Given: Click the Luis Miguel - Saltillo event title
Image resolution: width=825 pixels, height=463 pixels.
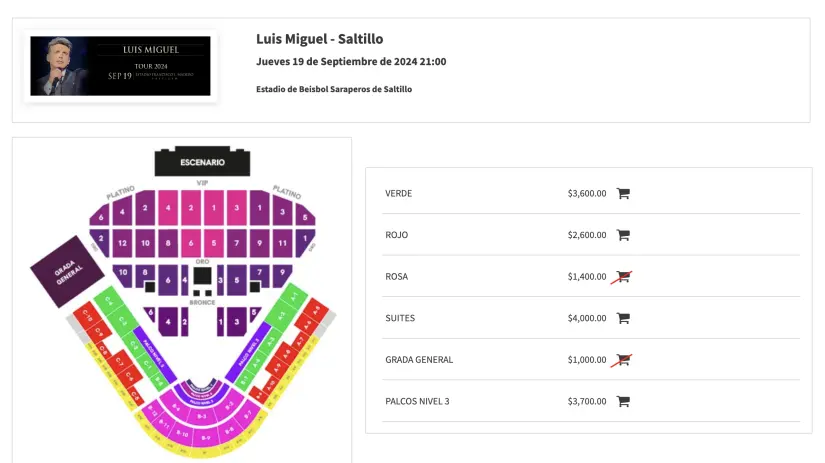Looking at the screenshot, I should 320,39.
